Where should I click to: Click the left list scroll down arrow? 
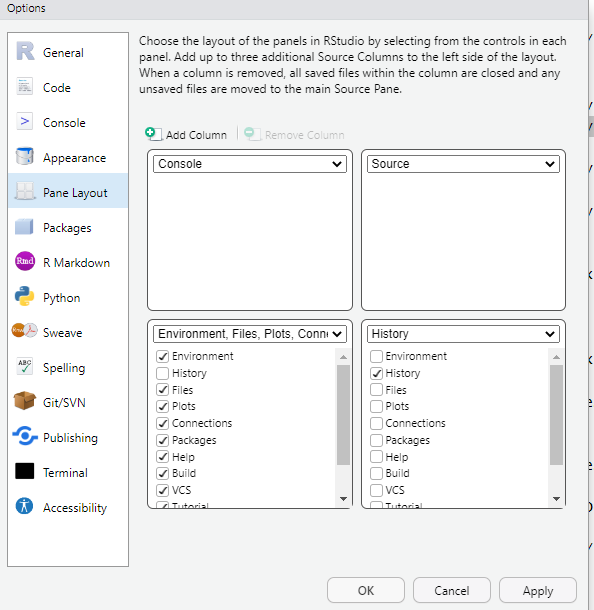(x=343, y=498)
